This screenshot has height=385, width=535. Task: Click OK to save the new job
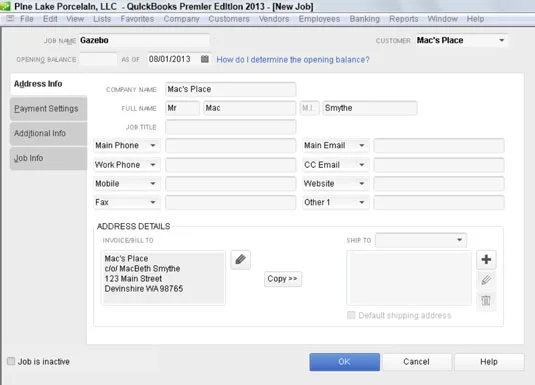pyautogui.click(x=345, y=362)
